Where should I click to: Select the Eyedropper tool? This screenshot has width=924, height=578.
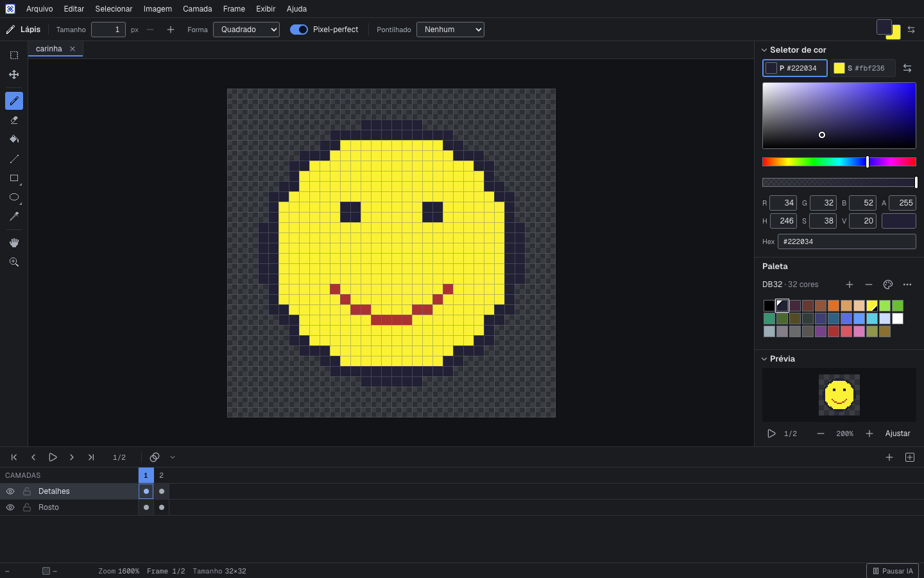[14, 216]
